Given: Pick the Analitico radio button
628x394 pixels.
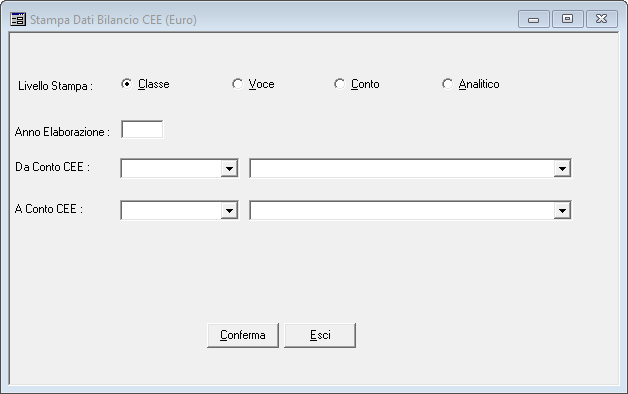Looking at the screenshot, I should 447,84.
